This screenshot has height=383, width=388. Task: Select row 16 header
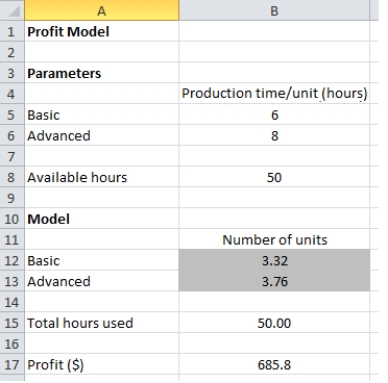tap(12, 344)
